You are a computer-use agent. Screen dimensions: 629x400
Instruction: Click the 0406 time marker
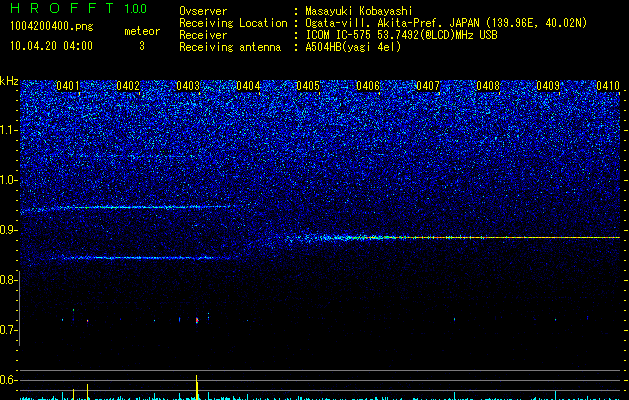[x=368, y=86]
